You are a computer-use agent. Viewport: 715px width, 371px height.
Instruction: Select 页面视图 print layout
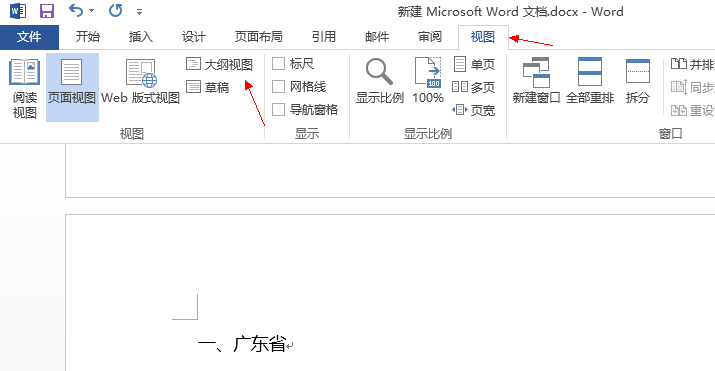(72, 87)
